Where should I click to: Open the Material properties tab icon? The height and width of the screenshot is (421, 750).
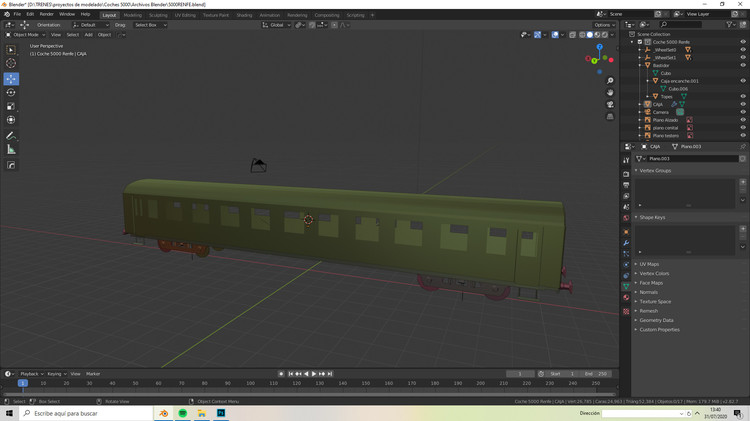(626, 298)
